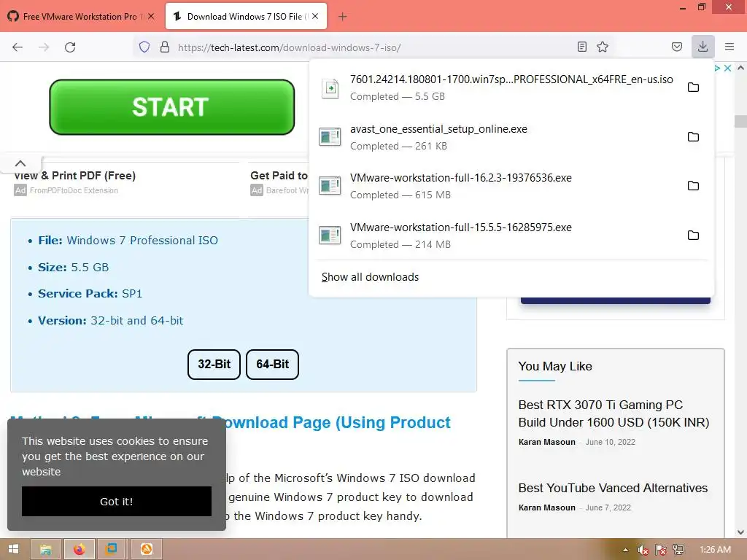Toggle reader view icon in address bar

(x=581, y=47)
